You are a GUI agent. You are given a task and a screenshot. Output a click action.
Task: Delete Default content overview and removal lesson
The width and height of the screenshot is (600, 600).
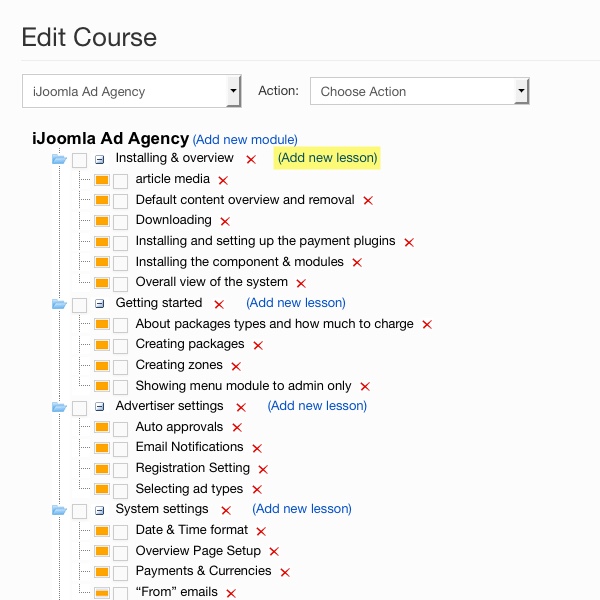pyautogui.click(x=368, y=200)
